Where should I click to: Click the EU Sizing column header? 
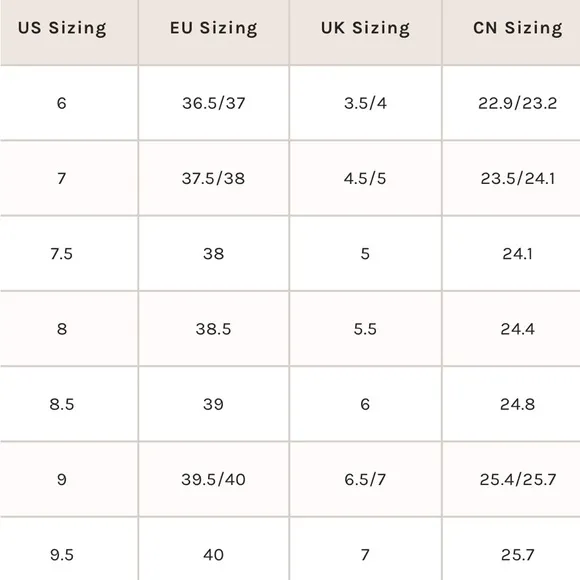pos(214,32)
